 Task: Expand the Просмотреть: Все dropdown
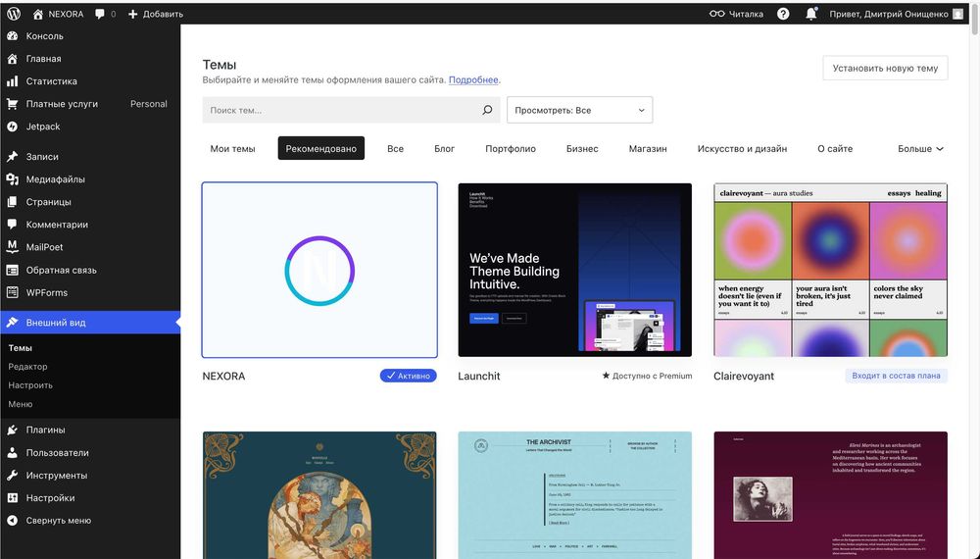coord(579,110)
